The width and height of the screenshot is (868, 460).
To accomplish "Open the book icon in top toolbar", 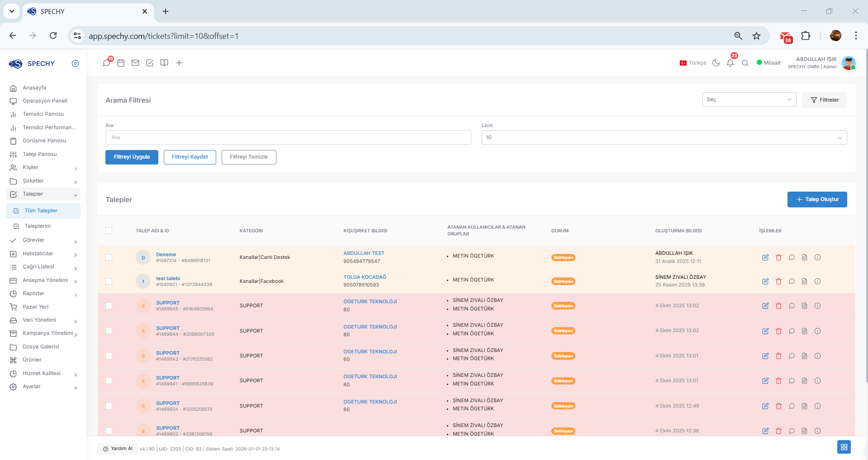I will pos(164,63).
